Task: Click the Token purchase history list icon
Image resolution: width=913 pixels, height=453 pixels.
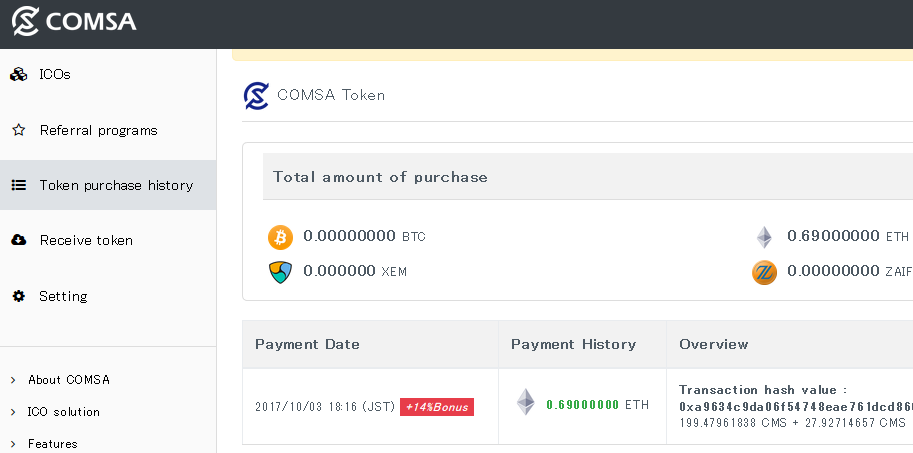Action: point(18,185)
